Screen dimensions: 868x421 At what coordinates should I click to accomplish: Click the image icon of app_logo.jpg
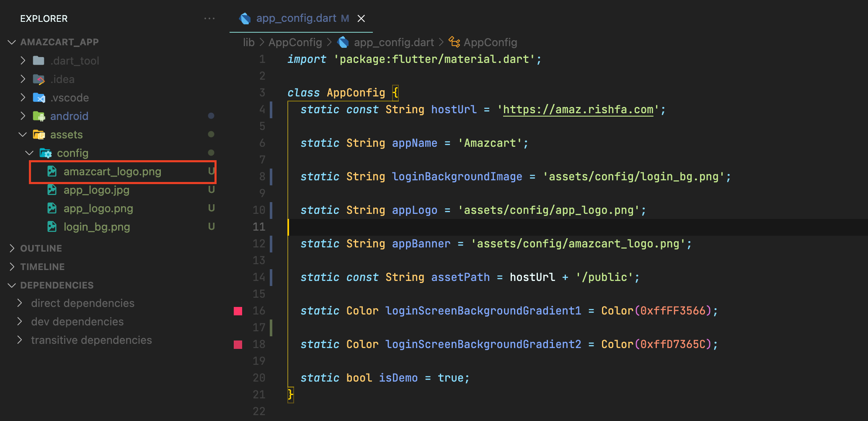point(52,190)
